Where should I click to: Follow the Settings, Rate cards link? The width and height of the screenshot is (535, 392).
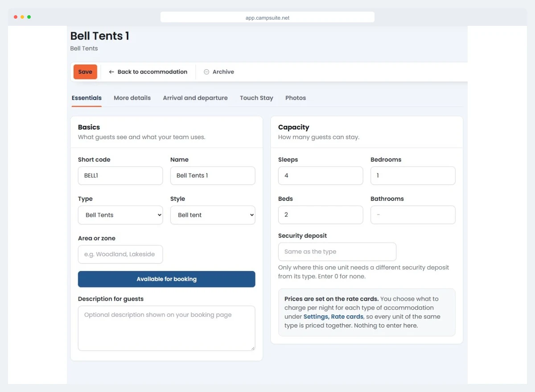(333, 317)
